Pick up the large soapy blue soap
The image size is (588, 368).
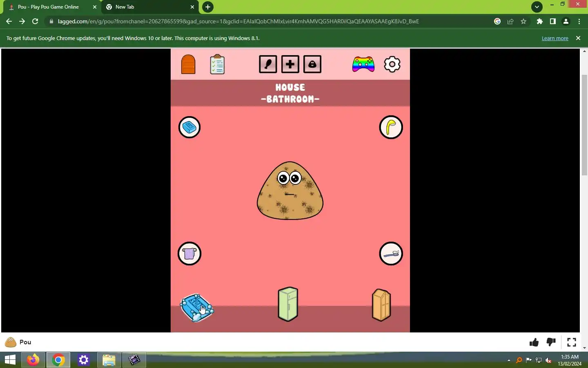[197, 307]
